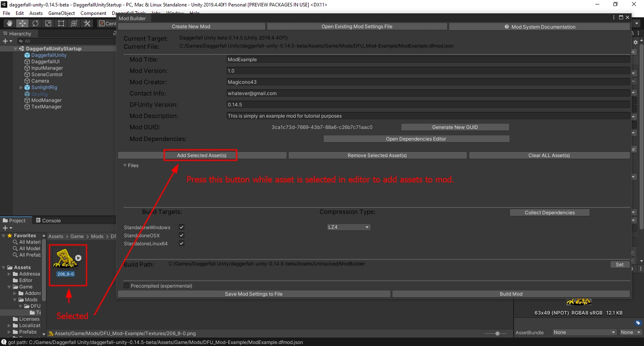The height and width of the screenshot is (346, 644).
Task: Click the SkyRig cube icon
Action: [27, 94]
